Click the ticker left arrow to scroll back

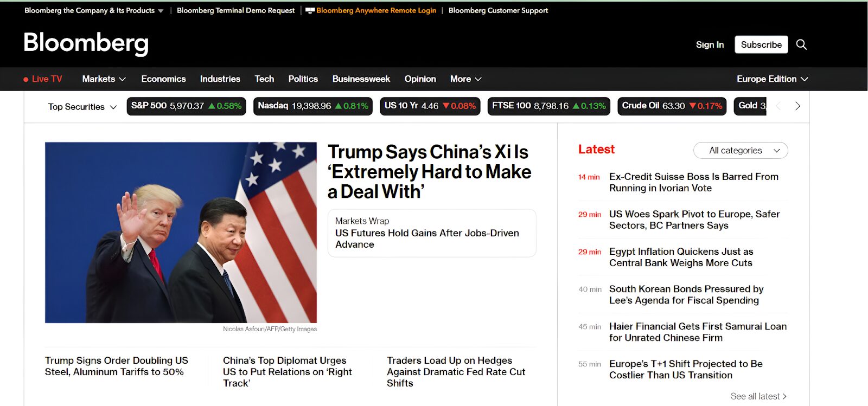coord(778,106)
